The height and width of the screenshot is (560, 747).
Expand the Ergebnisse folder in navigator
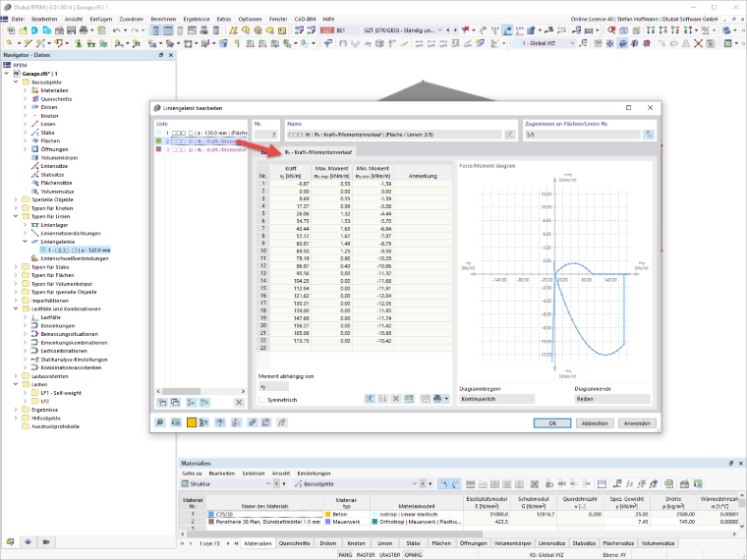[x=16, y=410]
